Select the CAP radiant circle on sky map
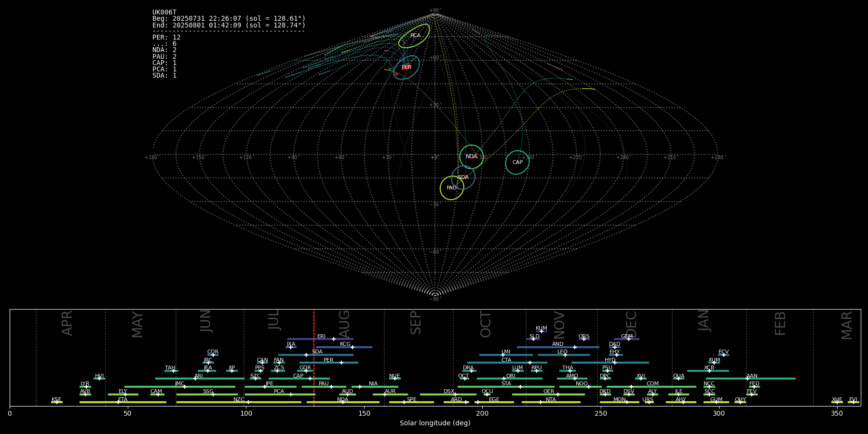Image resolution: width=868 pixels, height=434 pixels. coord(517,163)
